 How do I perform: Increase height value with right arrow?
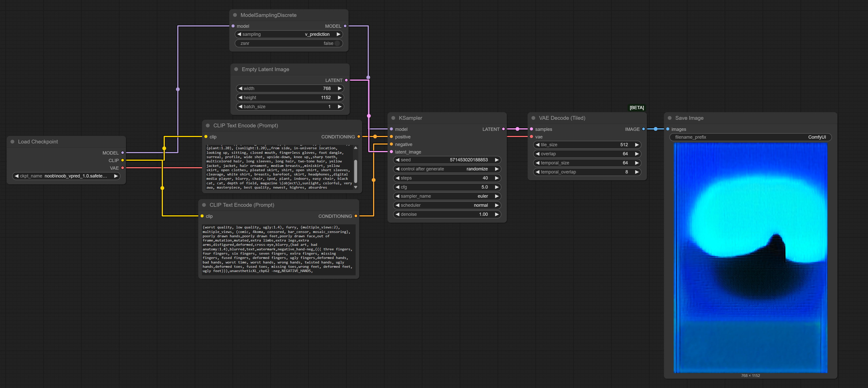pos(340,98)
